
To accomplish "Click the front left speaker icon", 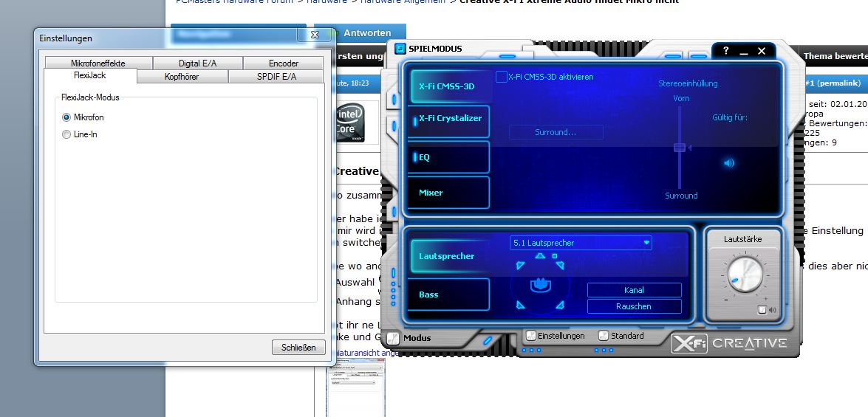I will [520, 266].
